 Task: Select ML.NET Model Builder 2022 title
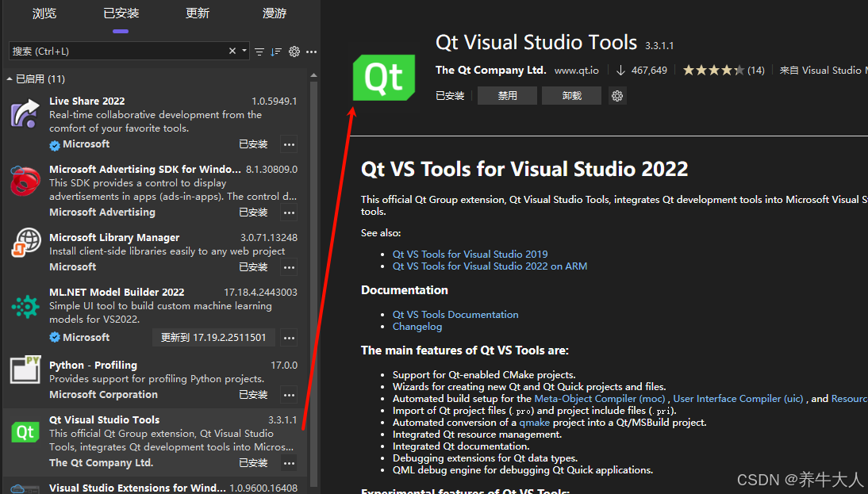point(117,292)
